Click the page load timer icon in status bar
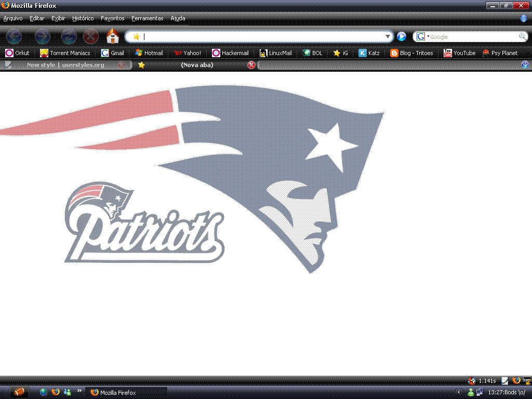This screenshot has width=532, height=399. click(471, 381)
